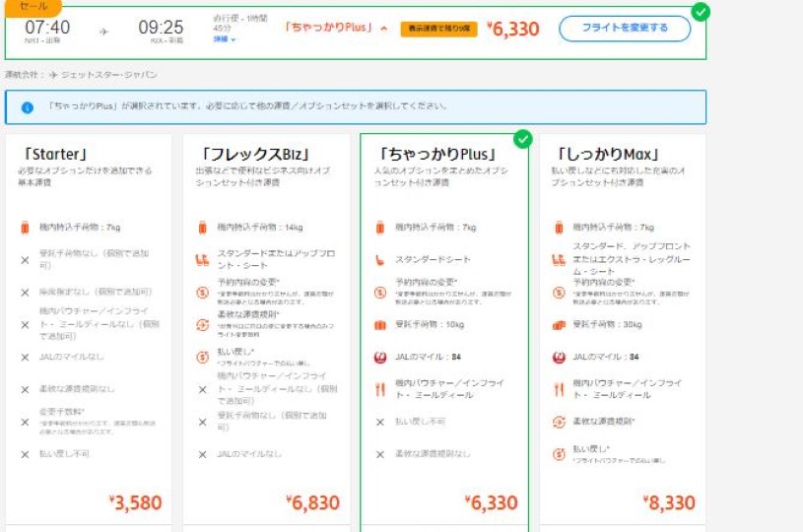Click しっかりMax 柔軟な運賃規則 icon

tap(559, 422)
